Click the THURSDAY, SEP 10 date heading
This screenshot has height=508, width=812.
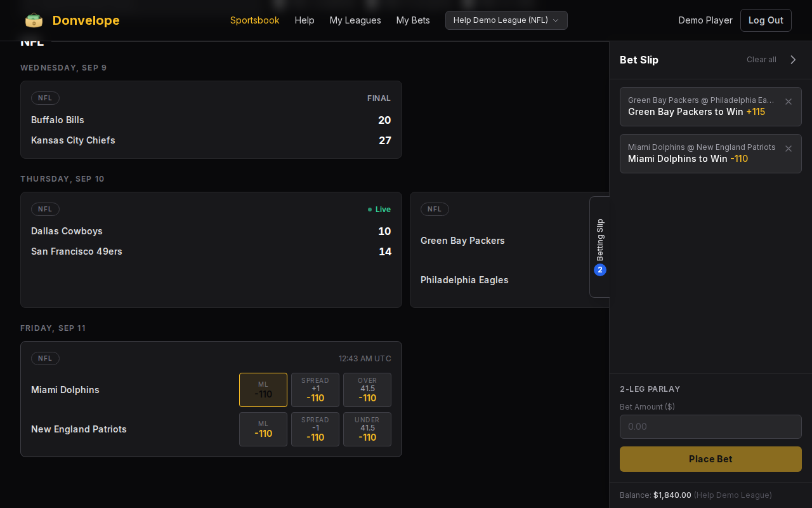62,179
